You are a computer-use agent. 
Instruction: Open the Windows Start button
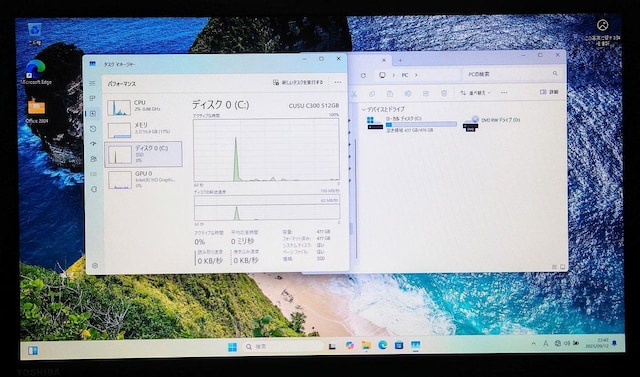tap(232, 347)
